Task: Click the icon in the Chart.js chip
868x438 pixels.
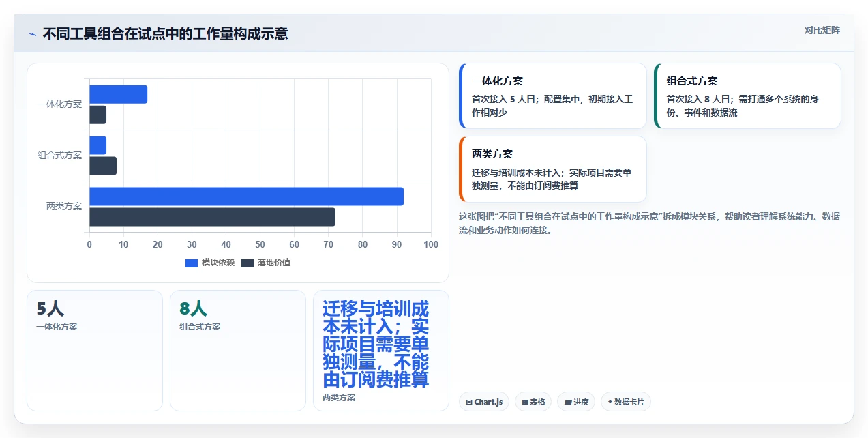Action: [469, 403]
